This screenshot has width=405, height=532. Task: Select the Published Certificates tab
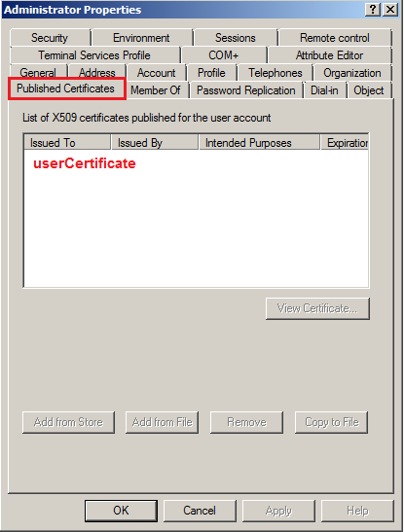(66, 89)
